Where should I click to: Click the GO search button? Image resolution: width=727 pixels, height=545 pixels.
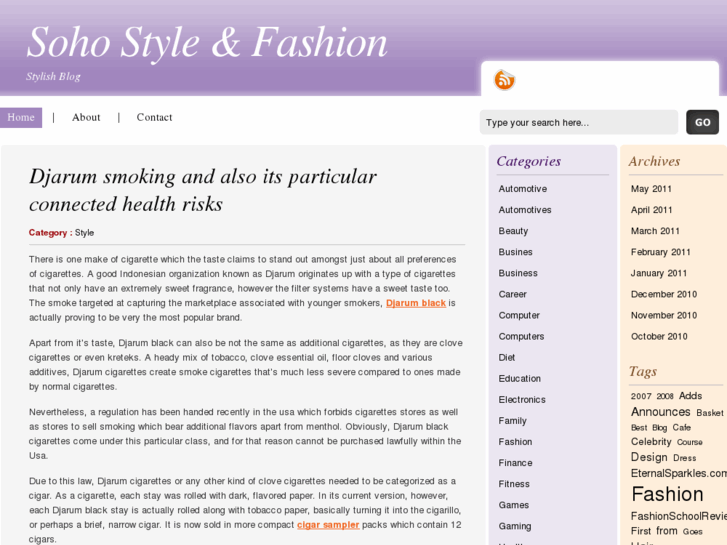[x=702, y=122]
